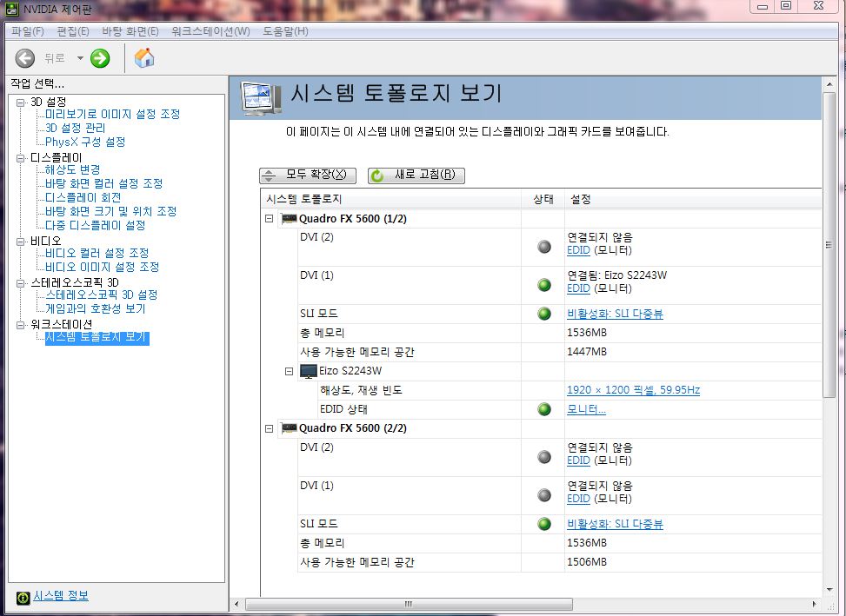The width and height of the screenshot is (846, 616).
Task: Select 다중 디스플레이 설정
Action: 95,225
